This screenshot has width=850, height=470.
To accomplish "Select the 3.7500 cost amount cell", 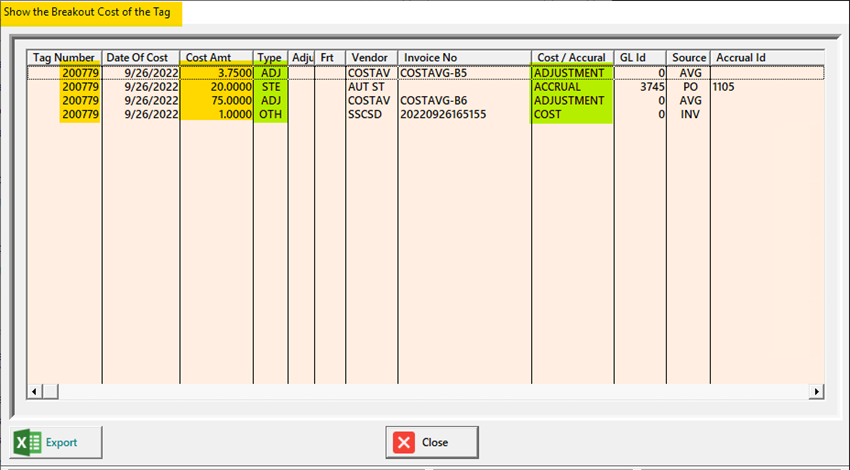I will tap(217, 73).
